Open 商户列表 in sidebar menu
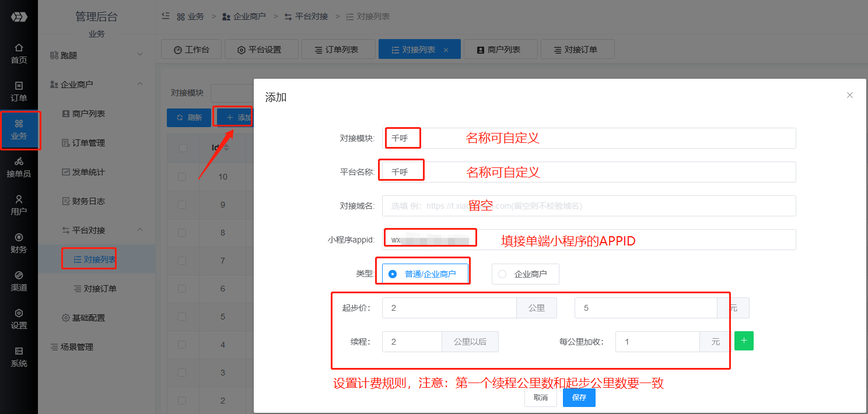 click(x=97, y=113)
